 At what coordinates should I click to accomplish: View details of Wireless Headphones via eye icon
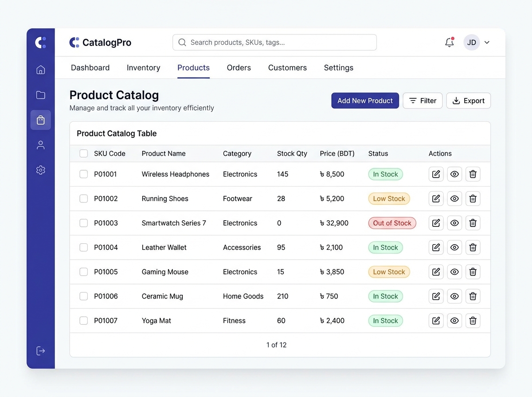(x=454, y=174)
